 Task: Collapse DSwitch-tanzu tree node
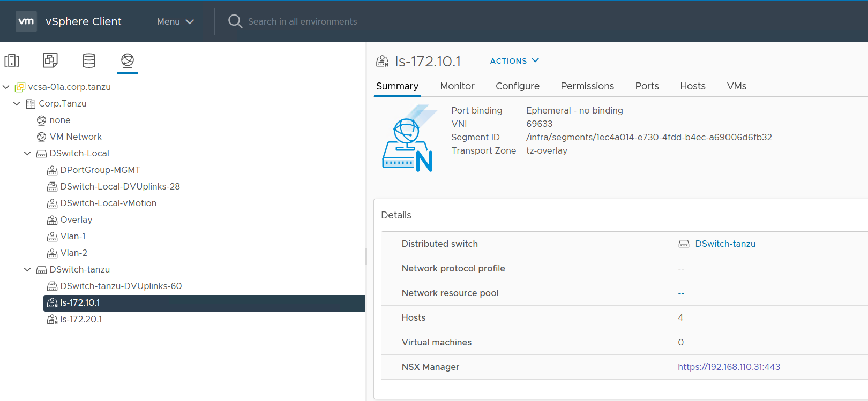point(27,269)
